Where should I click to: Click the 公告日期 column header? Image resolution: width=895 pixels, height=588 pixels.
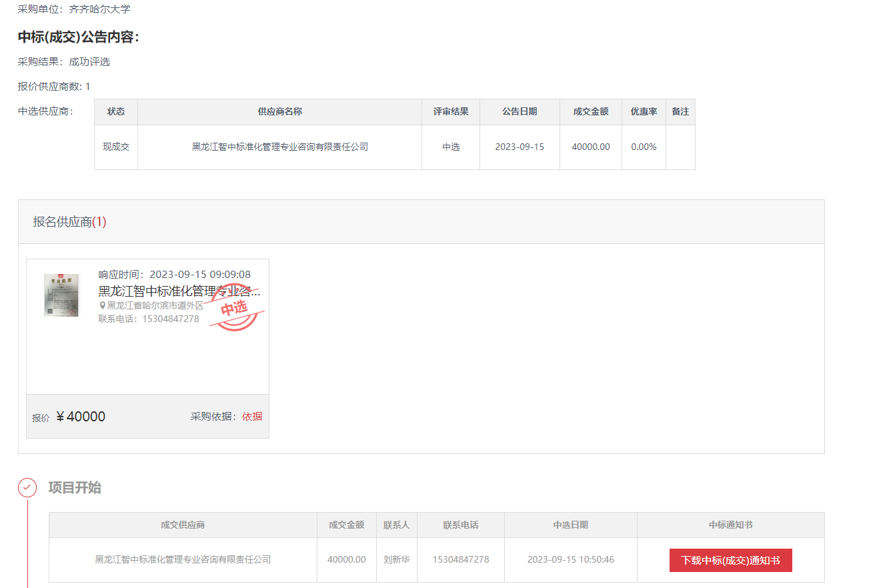[x=520, y=112]
